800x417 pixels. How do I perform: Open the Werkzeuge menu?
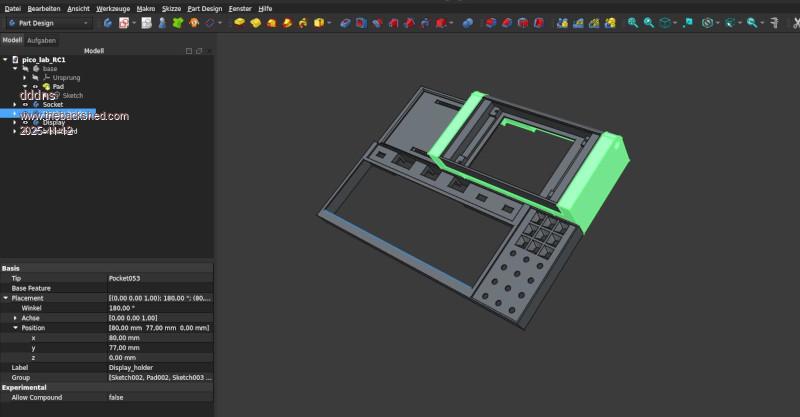tap(112, 7)
